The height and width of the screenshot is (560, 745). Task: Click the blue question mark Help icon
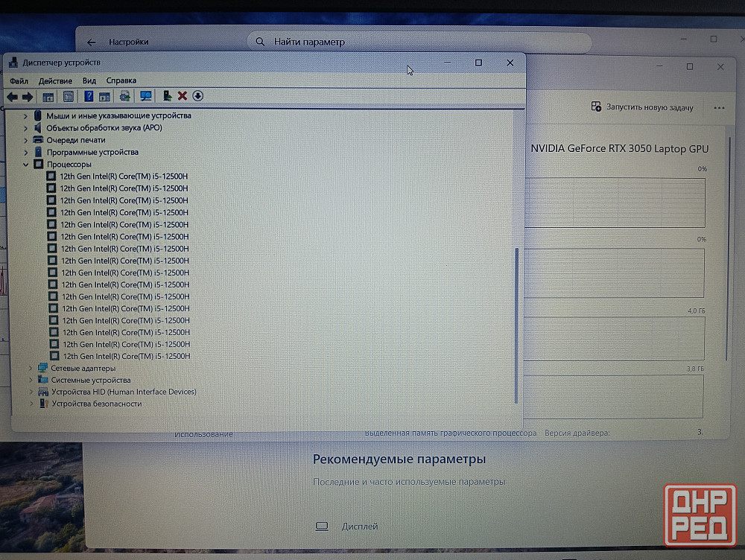point(89,96)
